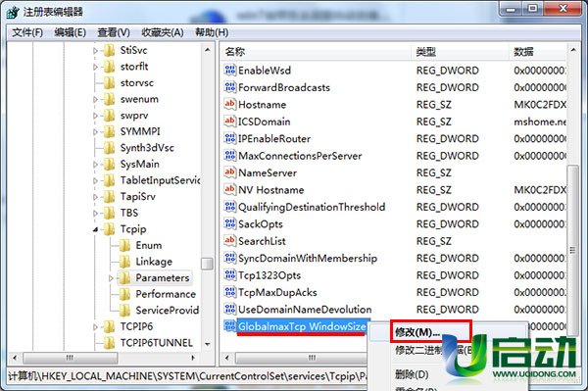
Task: Select the NV Hostname value
Action: pyautogui.click(x=271, y=190)
